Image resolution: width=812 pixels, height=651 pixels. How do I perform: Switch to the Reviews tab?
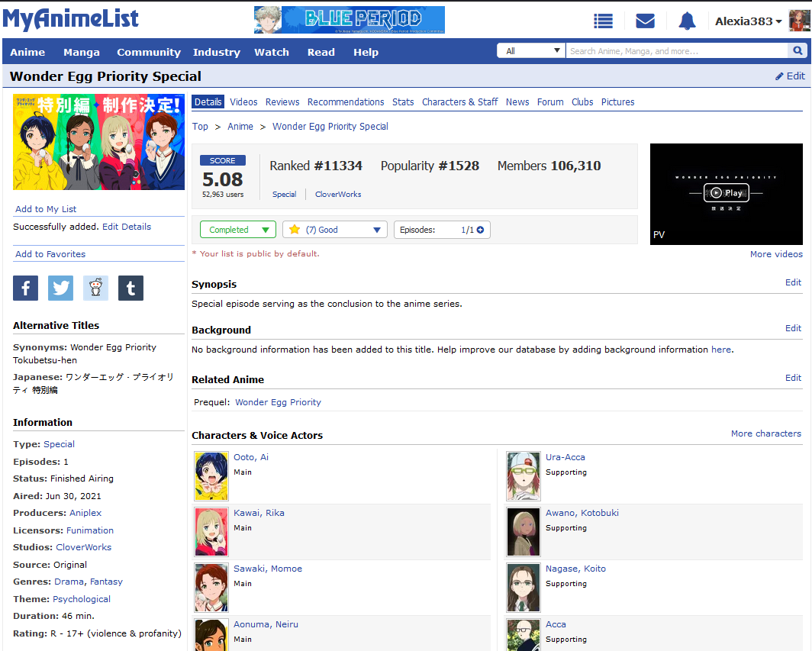(x=282, y=102)
